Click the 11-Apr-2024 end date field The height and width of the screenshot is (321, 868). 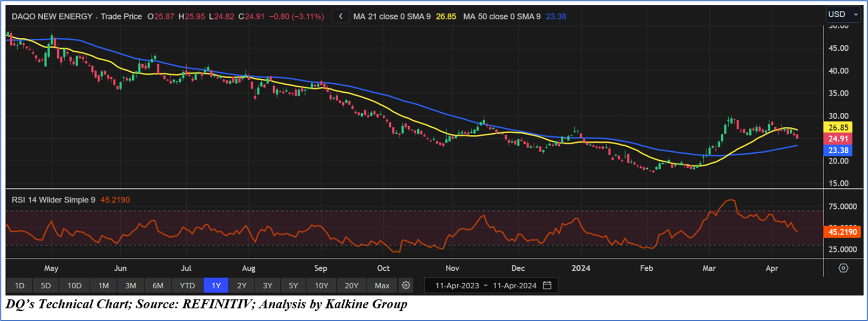point(514,285)
